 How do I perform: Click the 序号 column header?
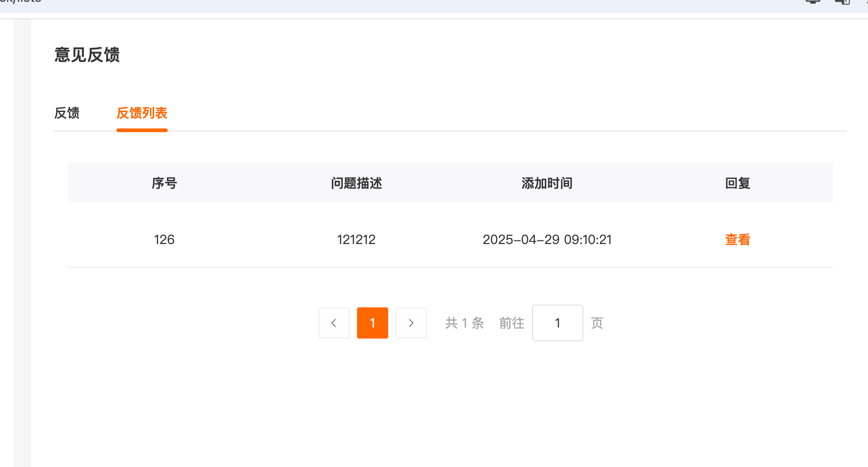click(x=164, y=183)
